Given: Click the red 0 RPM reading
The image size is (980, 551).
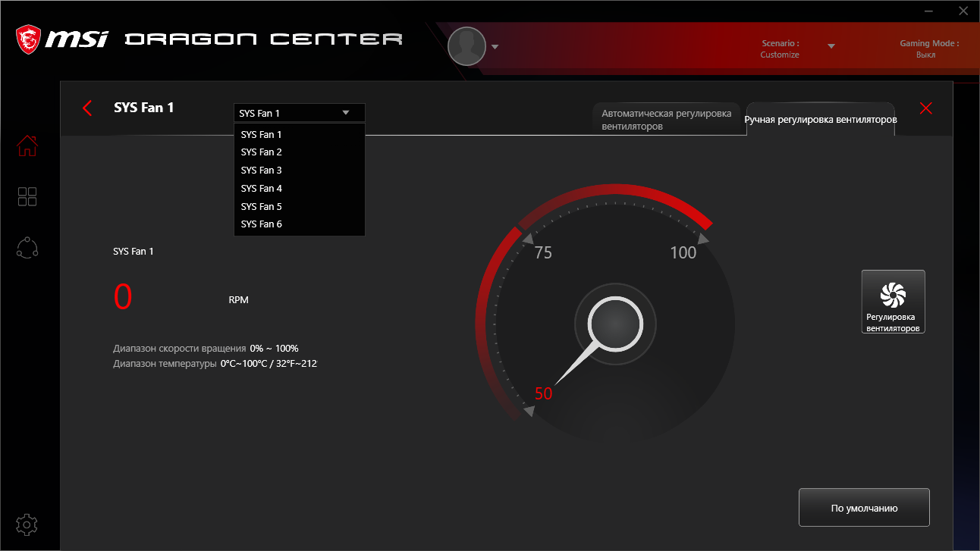Looking at the screenshot, I should click(x=123, y=297).
